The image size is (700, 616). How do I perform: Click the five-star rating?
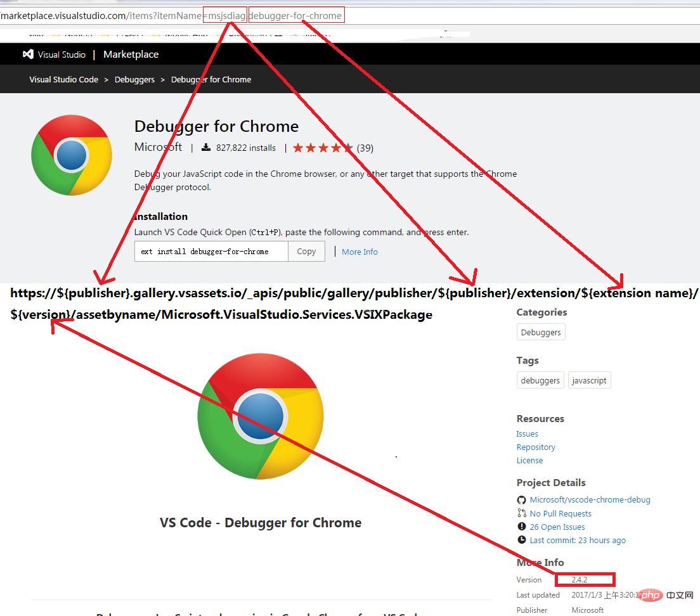[x=322, y=148]
